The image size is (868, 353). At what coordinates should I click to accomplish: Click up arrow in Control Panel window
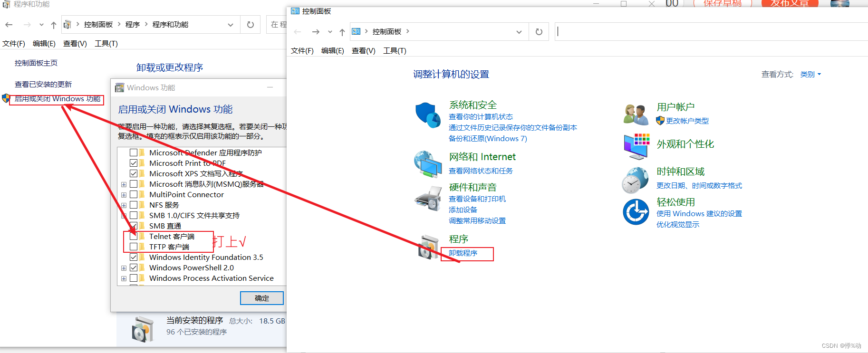click(x=342, y=32)
